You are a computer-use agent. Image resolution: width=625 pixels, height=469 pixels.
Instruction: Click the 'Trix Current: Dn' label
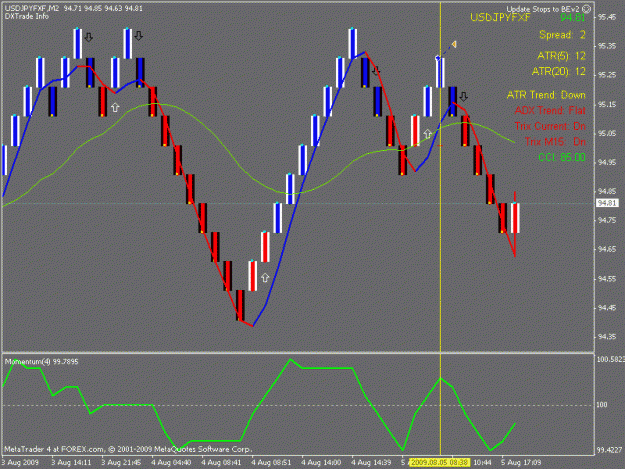coord(550,126)
